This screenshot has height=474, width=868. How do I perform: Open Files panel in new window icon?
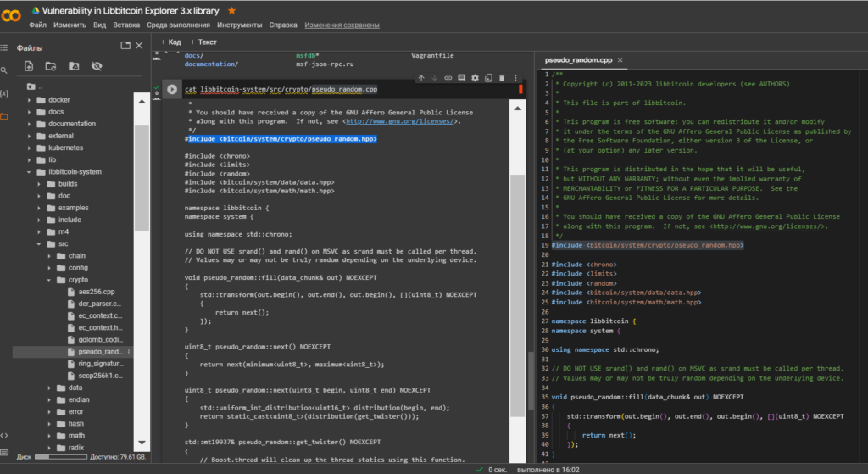(x=125, y=46)
